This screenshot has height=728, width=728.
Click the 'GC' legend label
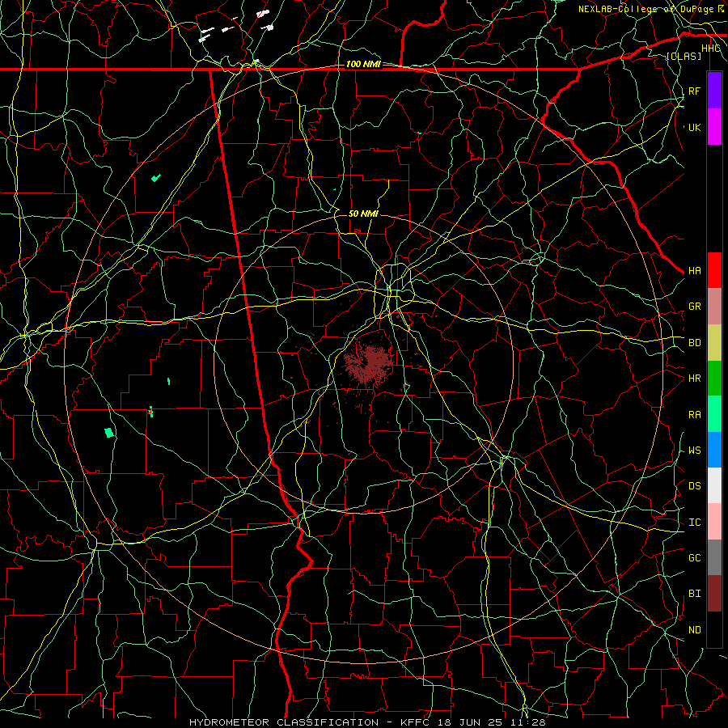[694, 558]
